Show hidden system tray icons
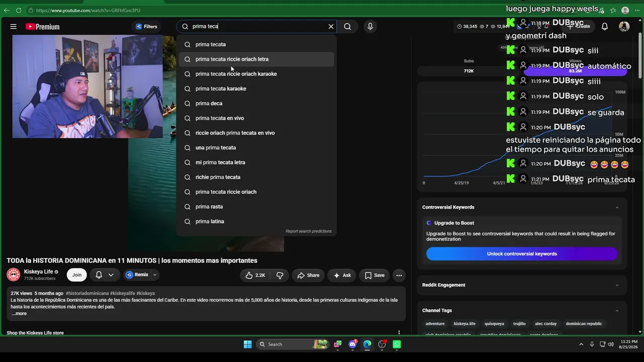The width and height of the screenshot is (644, 362). click(581, 344)
